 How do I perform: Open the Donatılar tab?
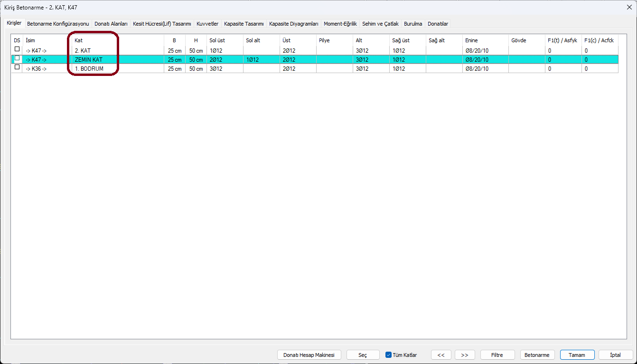[x=438, y=23]
